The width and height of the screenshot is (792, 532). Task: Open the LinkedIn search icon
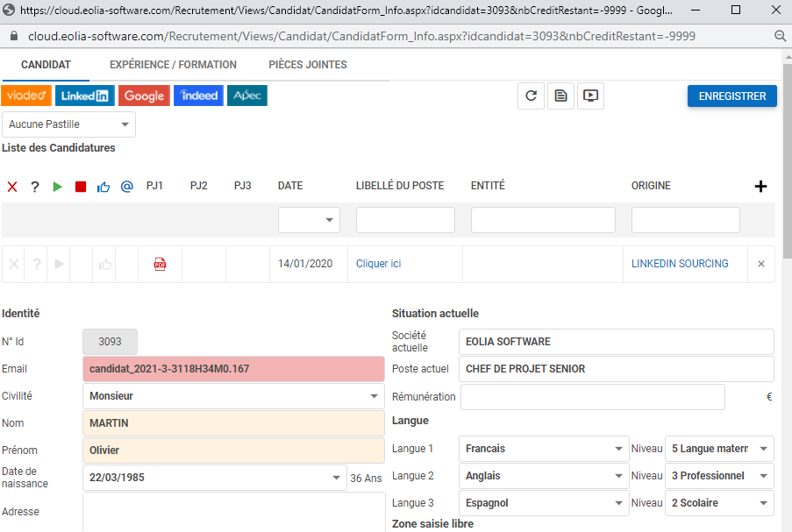[x=84, y=96]
